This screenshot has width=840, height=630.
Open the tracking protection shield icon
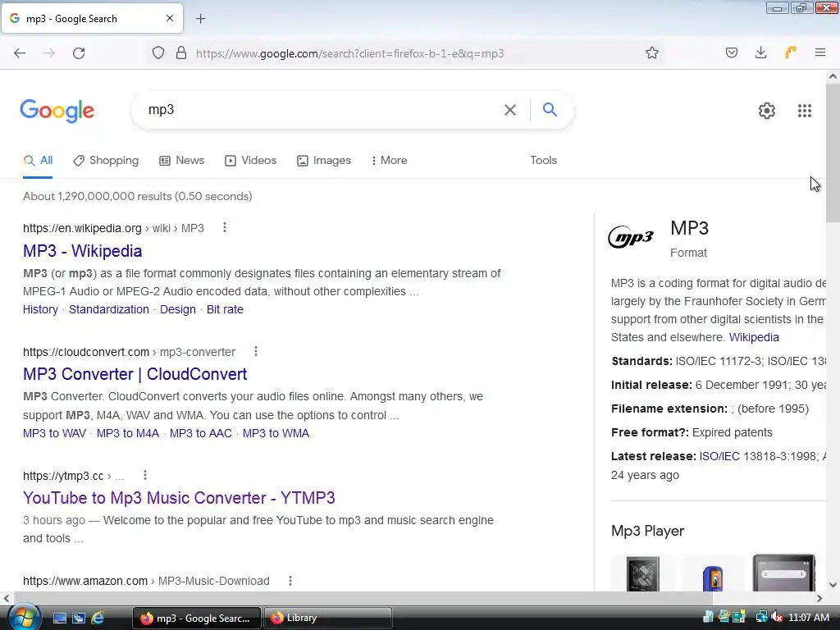point(158,53)
